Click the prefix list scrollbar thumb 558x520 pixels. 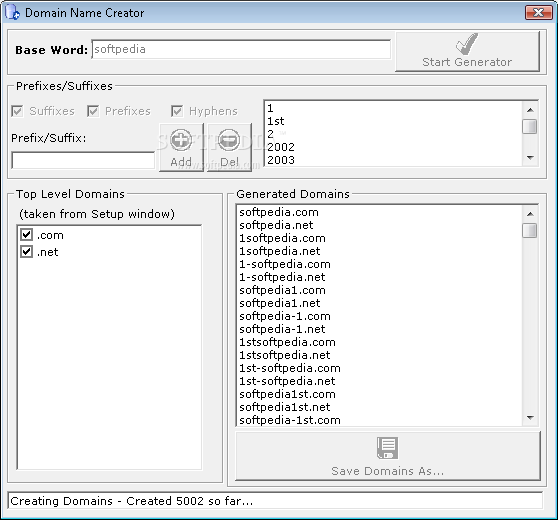(x=530, y=127)
